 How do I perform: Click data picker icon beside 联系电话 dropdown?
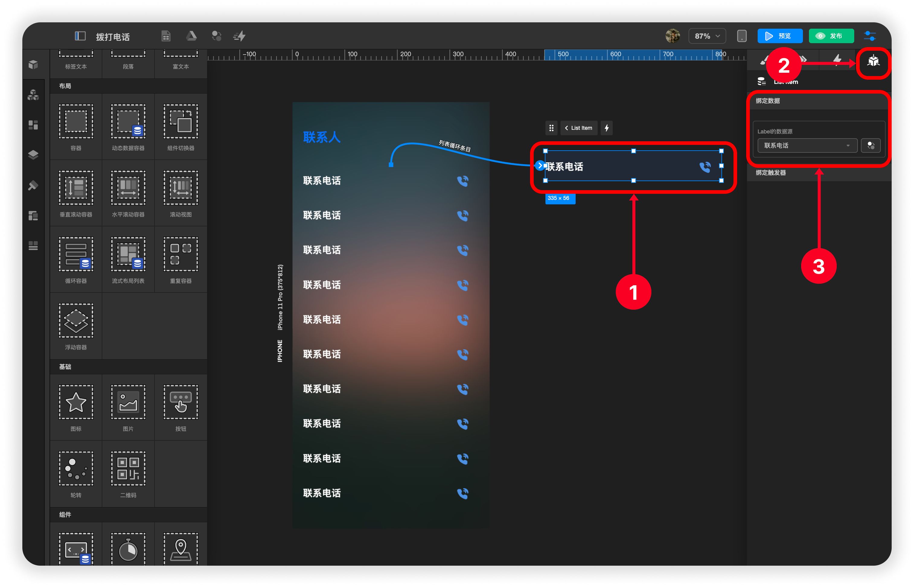[x=871, y=145]
